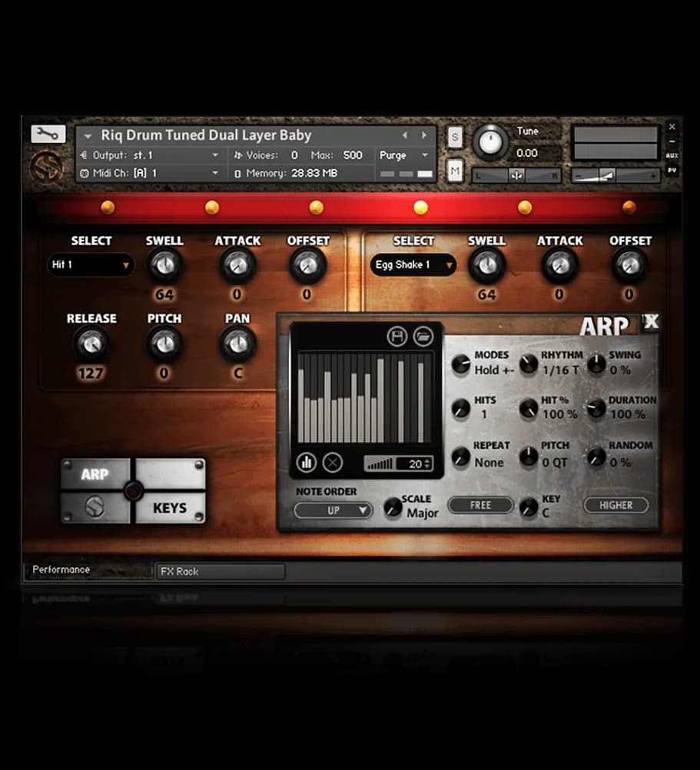Close the ARP panel using X icon

pos(651,323)
